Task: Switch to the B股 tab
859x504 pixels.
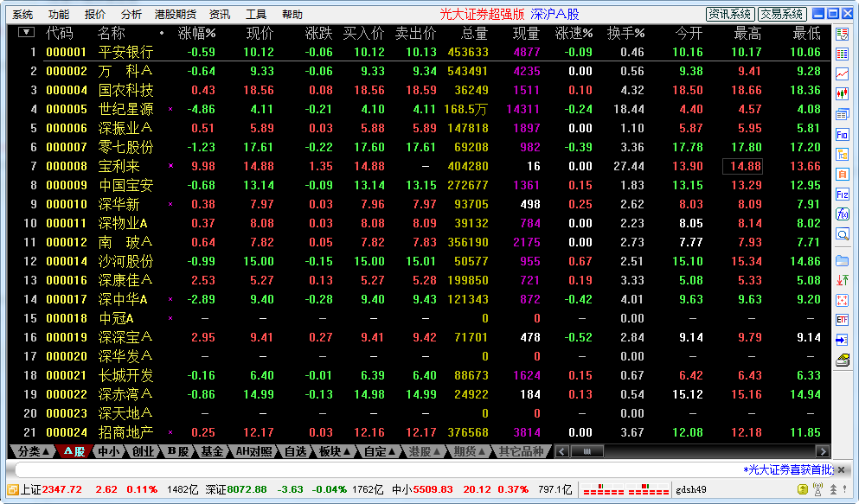Action: click(177, 451)
